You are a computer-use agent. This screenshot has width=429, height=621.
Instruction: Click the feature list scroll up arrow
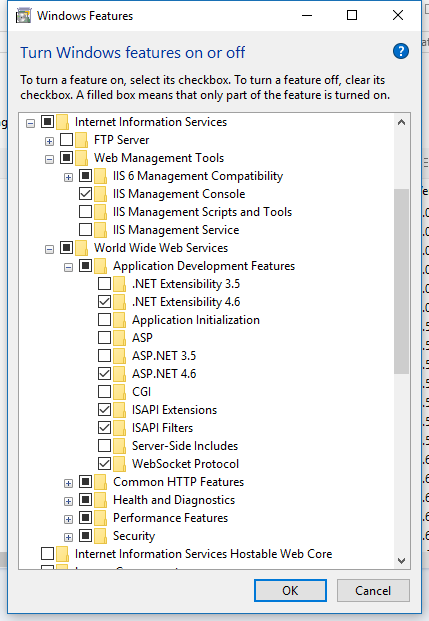click(401, 122)
